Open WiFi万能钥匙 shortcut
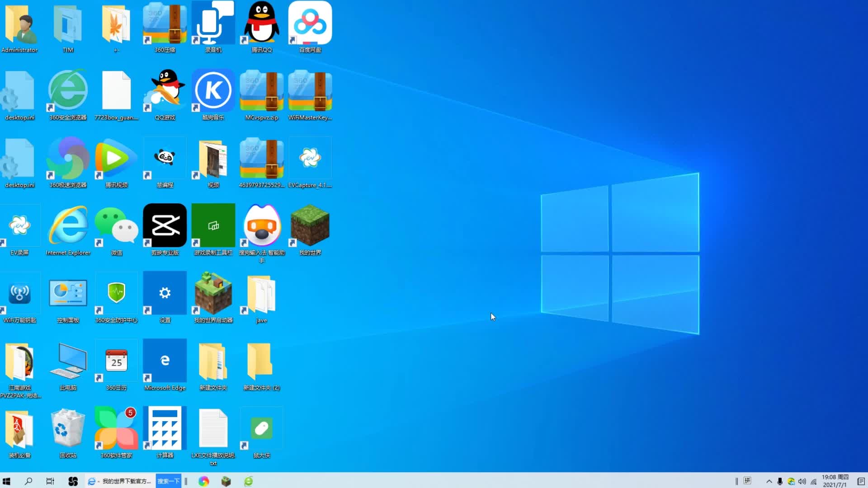Image resolution: width=868 pixels, height=488 pixels. [19, 298]
